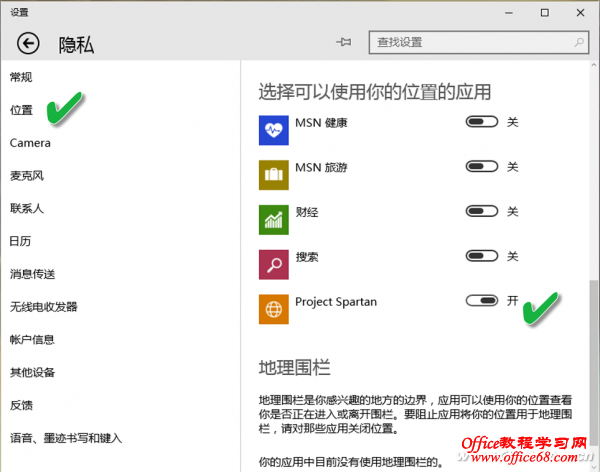600x472 pixels.
Task: Click the 搜索 magnifier app icon
Action: (274, 265)
